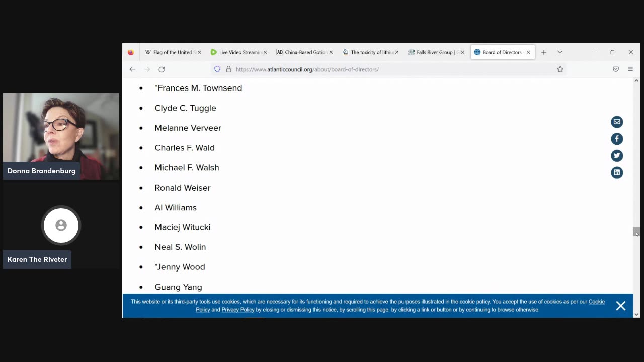
Task: Click name Melanne Verveer
Action: click(x=188, y=128)
